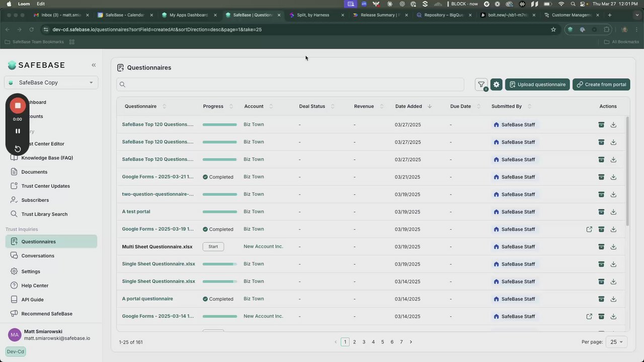Download the A portal questionnaire
Image resolution: width=644 pixels, height=362 pixels.
(x=613, y=299)
